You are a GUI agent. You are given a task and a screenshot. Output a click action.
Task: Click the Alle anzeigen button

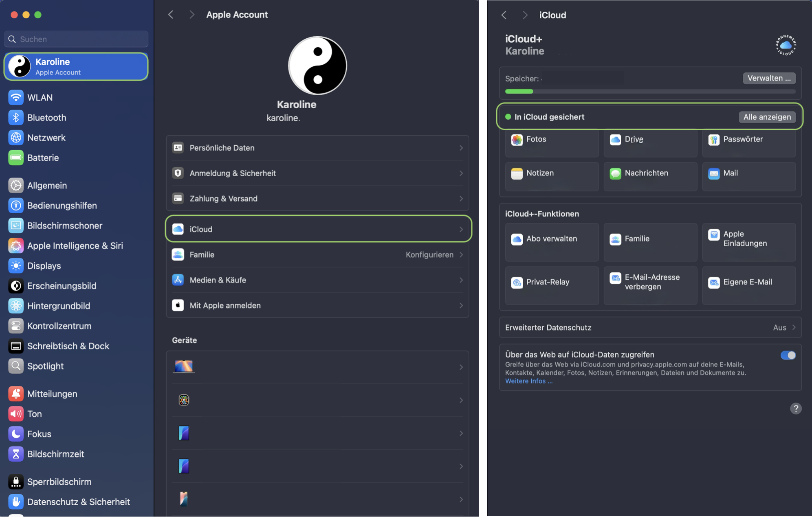766,117
